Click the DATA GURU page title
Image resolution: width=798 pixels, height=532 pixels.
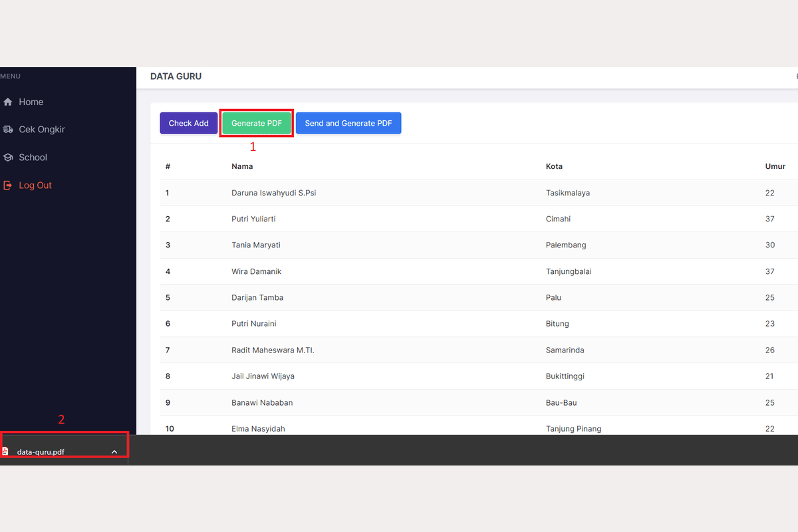(x=176, y=76)
